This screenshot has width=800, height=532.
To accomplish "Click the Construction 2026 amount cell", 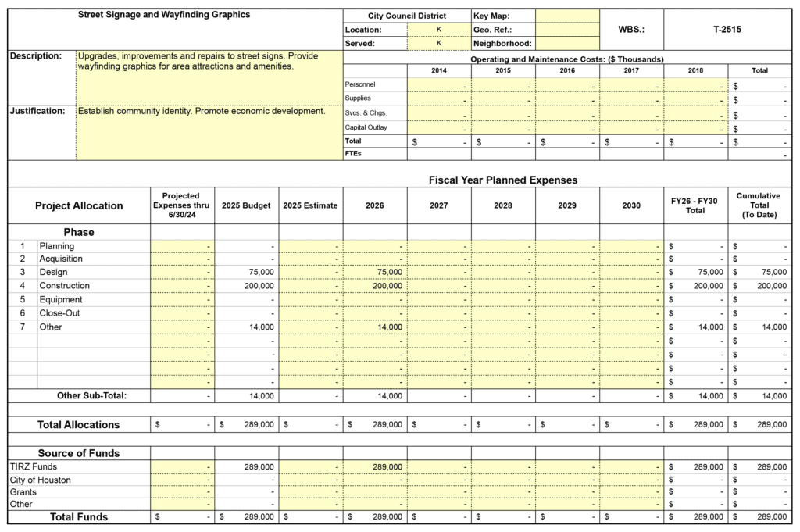I will tap(374, 287).
